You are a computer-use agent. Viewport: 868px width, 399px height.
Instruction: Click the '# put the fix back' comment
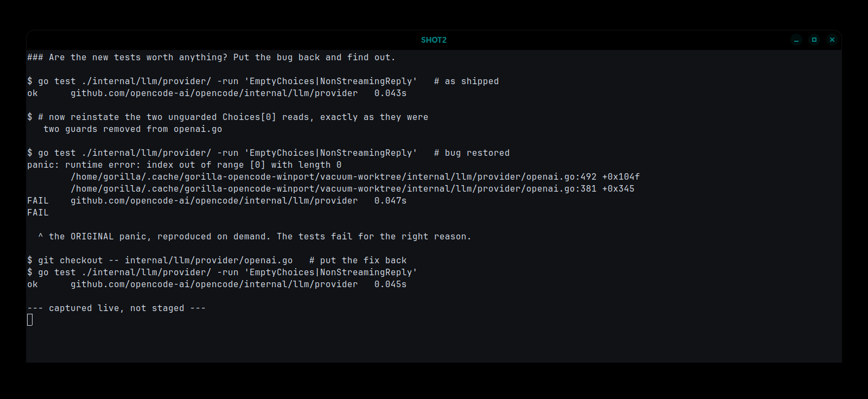click(x=358, y=261)
